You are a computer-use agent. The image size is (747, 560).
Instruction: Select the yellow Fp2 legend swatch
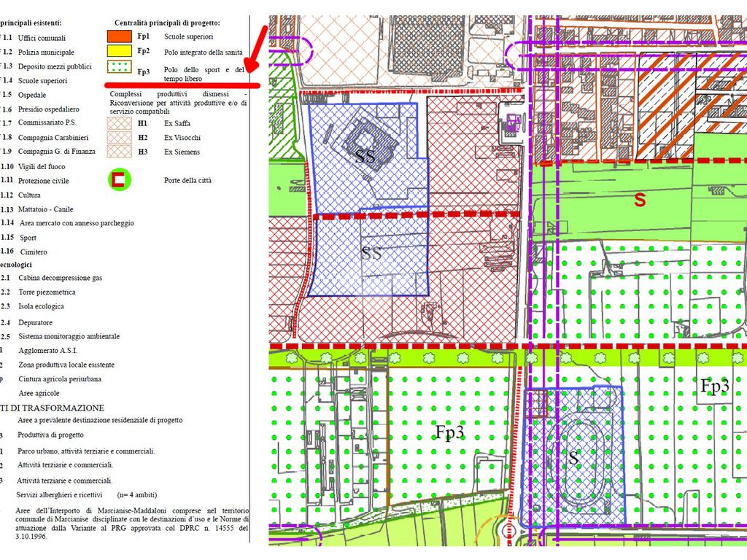pyautogui.click(x=120, y=51)
